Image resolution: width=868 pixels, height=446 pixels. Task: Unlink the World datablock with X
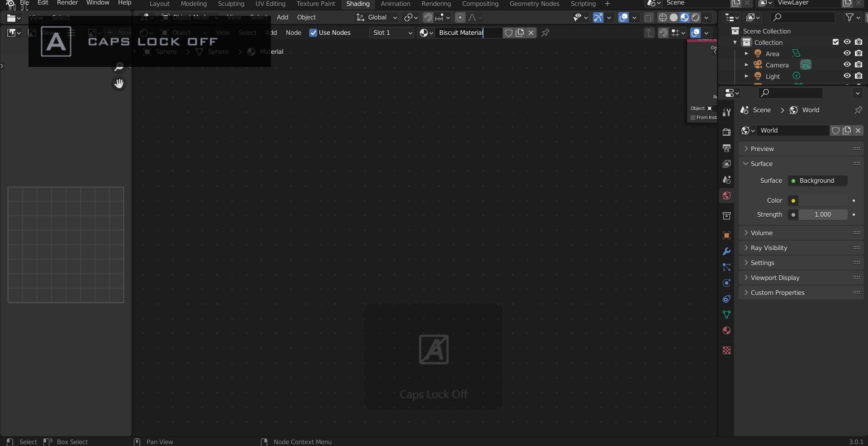[x=858, y=130]
